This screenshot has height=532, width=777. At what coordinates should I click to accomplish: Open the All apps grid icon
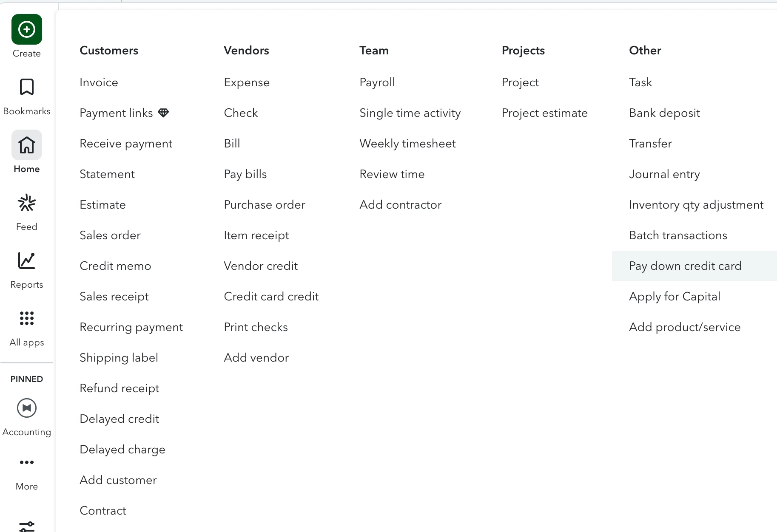tap(27, 318)
